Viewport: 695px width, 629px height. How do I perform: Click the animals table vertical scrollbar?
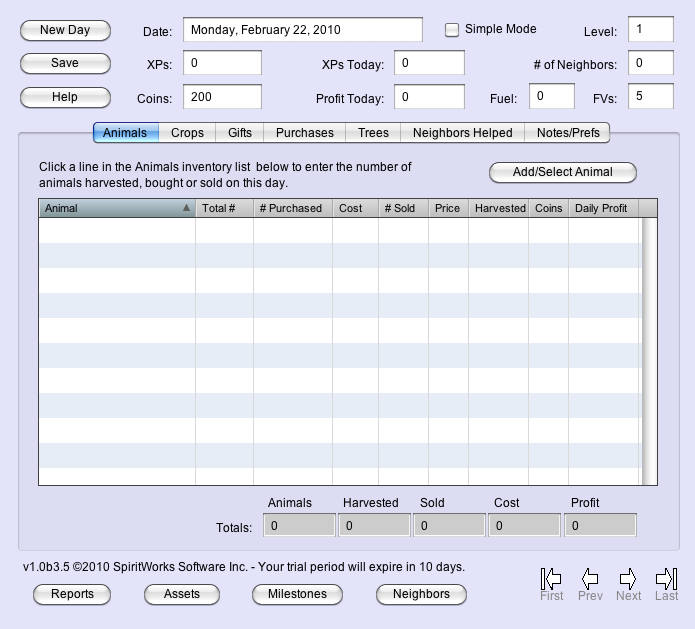coord(649,351)
